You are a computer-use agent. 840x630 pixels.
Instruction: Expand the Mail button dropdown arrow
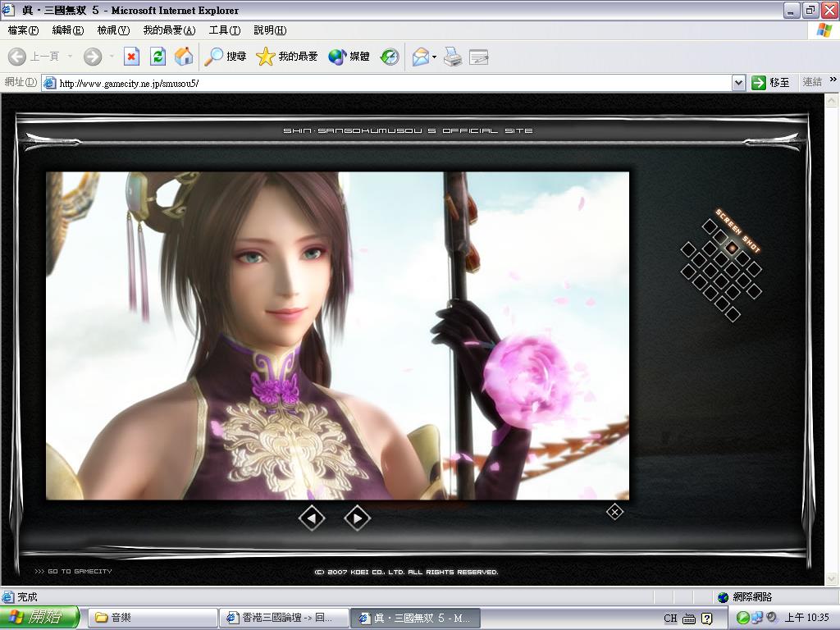pos(435,57)
